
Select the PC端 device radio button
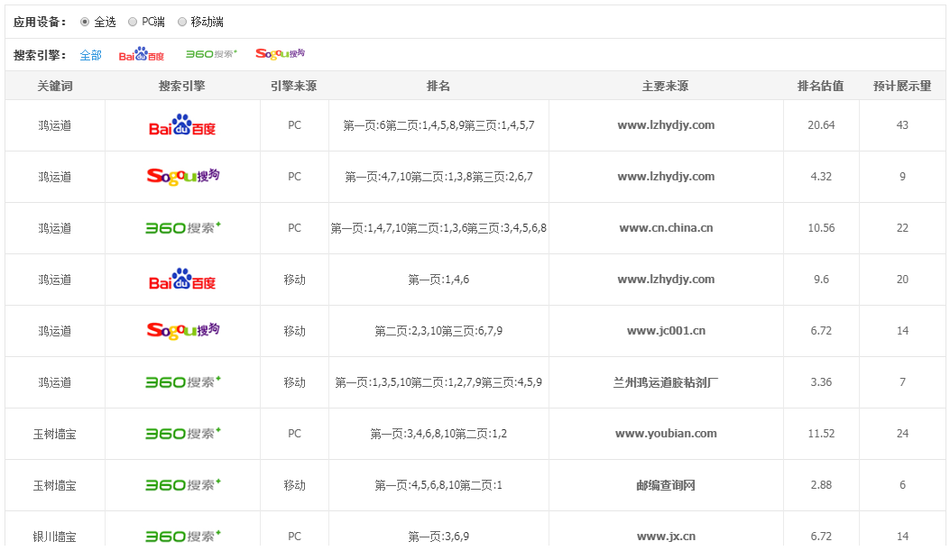coord(133,22)
